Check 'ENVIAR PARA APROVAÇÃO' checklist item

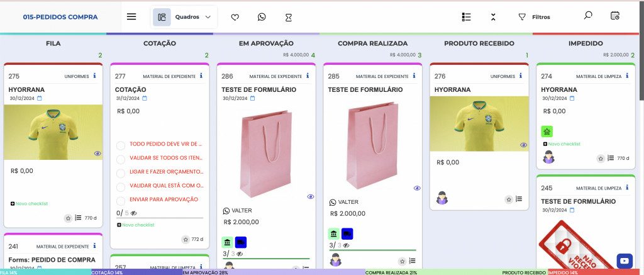(x=121, y=199)
